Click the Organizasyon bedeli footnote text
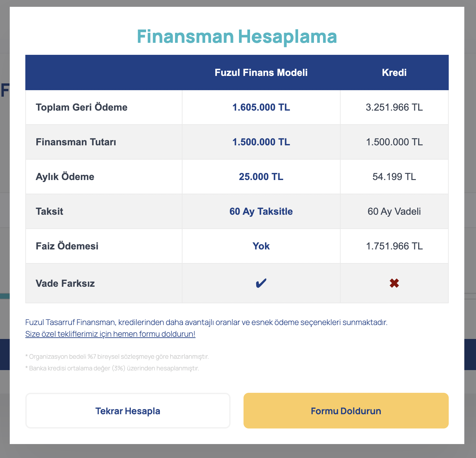 click(x=117, y=357)
